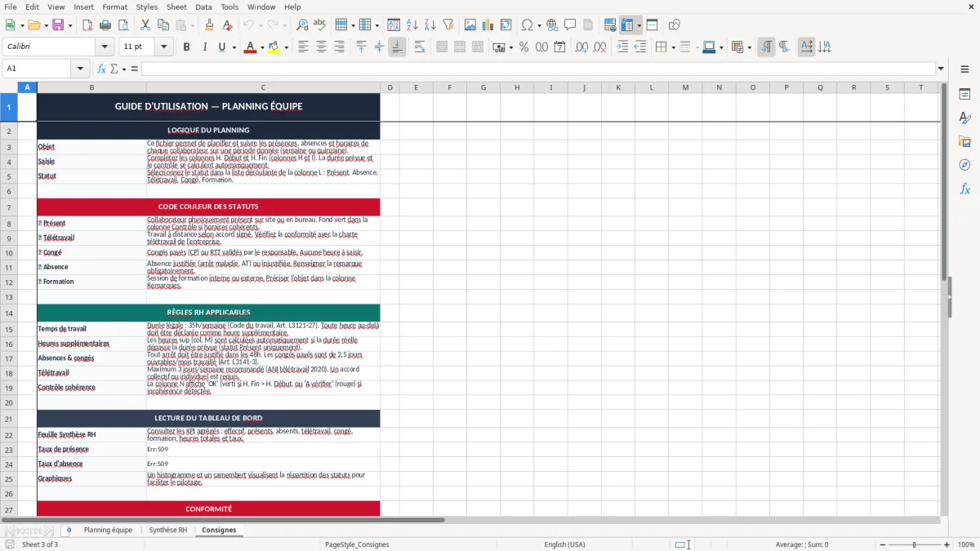This screenshot has width=980, height=551.
Task: Add a decimal place
Action: pos(581,47)
